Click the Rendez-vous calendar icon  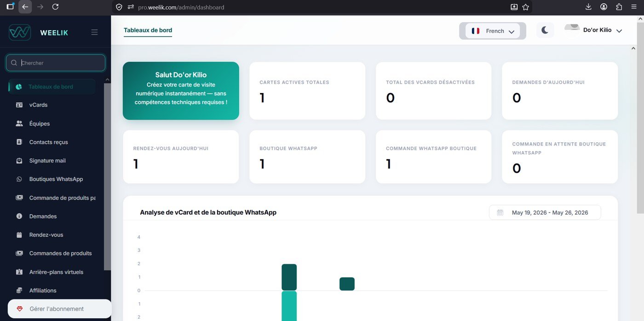pos(19,235)
